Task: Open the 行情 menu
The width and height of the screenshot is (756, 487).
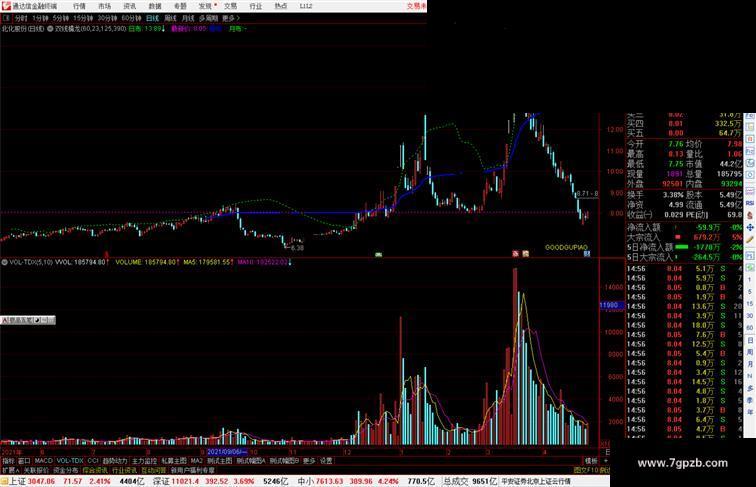Action: pyautogui.click(x=79, y=6)
